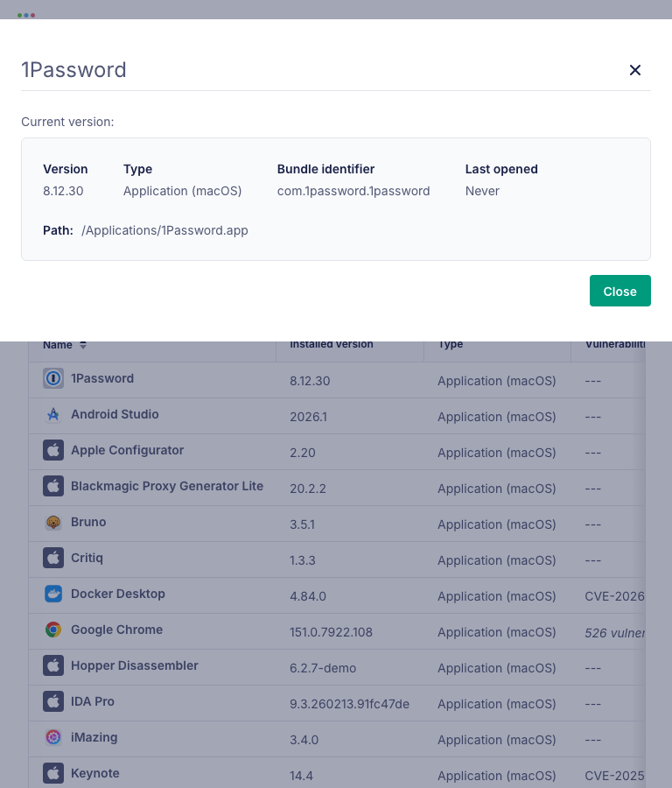This screenshot has height=788, width=672.
Task: Select the Hopper Disassembler name
Action: pos(135,665)
